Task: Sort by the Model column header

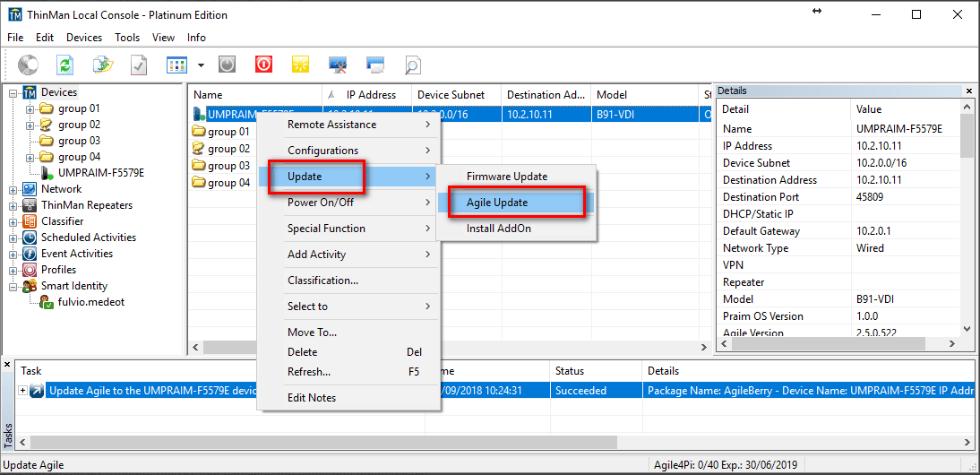Action: pyautogui.click(x=644, y=95)
